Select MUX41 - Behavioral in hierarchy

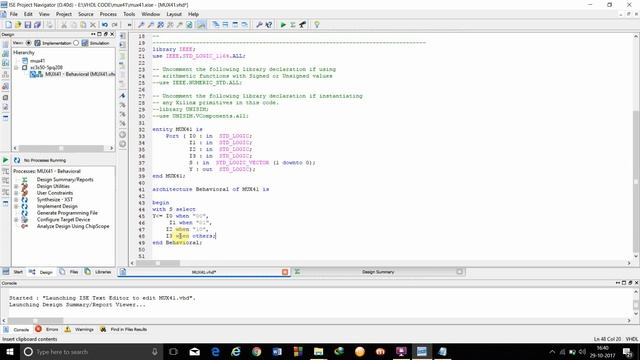[80, 74]
